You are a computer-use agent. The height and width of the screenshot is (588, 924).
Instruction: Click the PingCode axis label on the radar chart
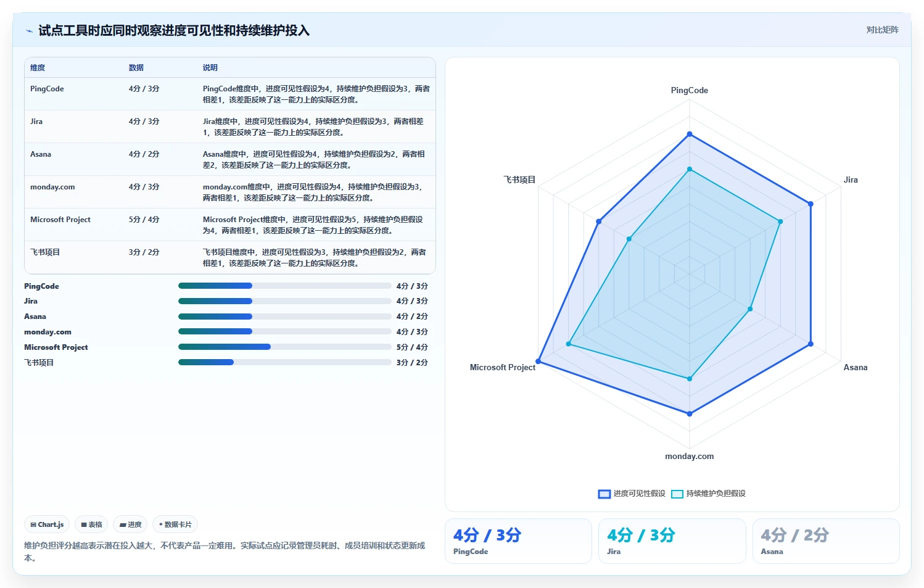tap(690, 90)
